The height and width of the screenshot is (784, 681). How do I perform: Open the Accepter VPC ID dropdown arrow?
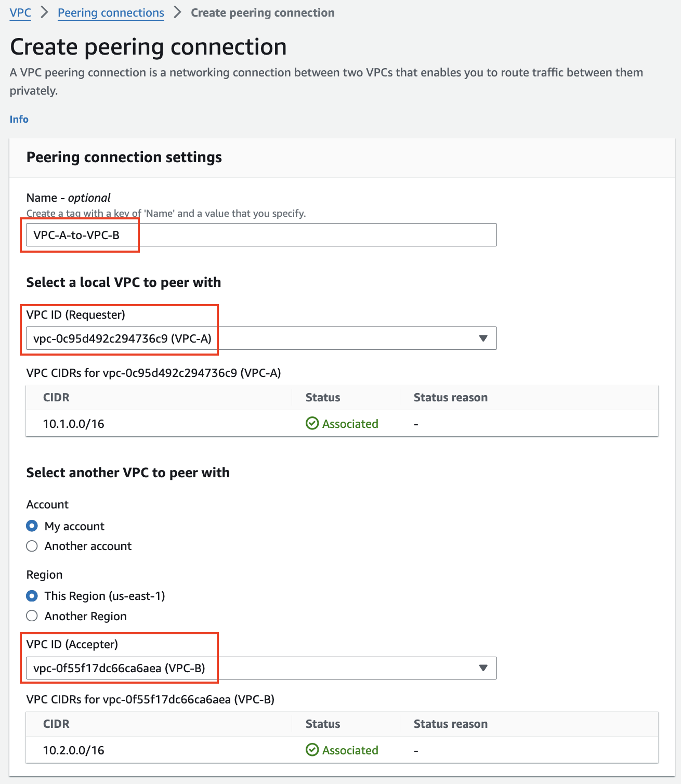(x=483, y=668)
